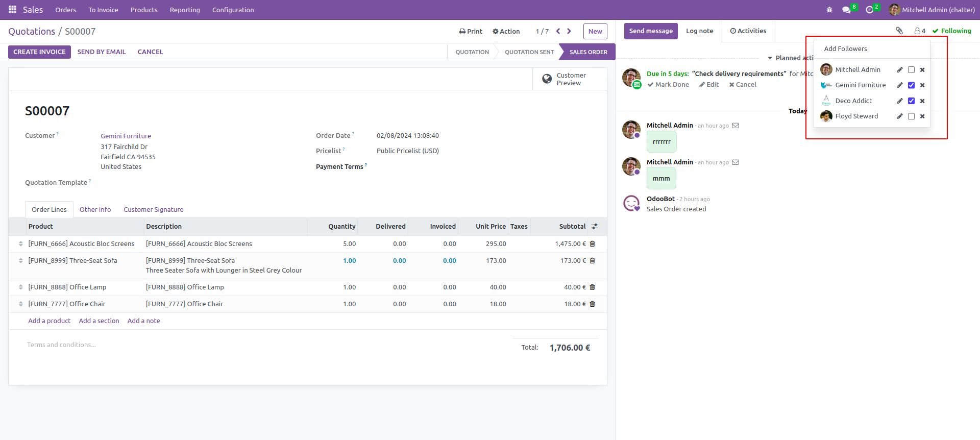Open optional columns selector in table header

tap(595, 227)
